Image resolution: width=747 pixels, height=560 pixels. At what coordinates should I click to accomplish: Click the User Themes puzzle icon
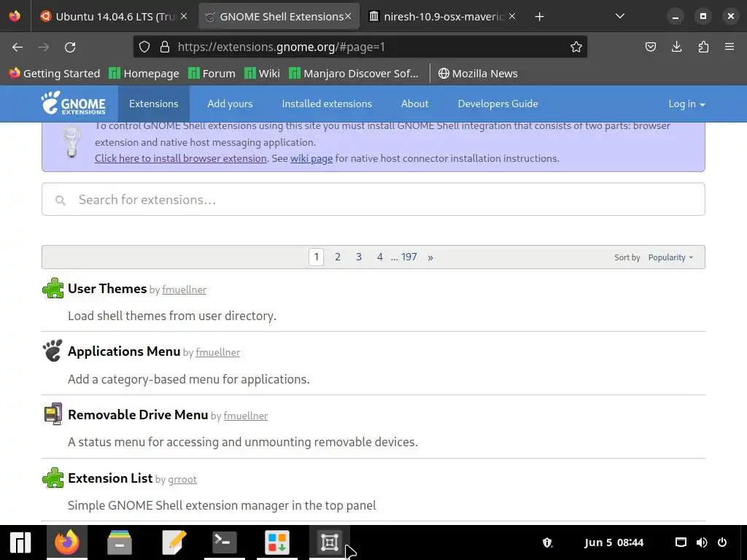[53, 289]
